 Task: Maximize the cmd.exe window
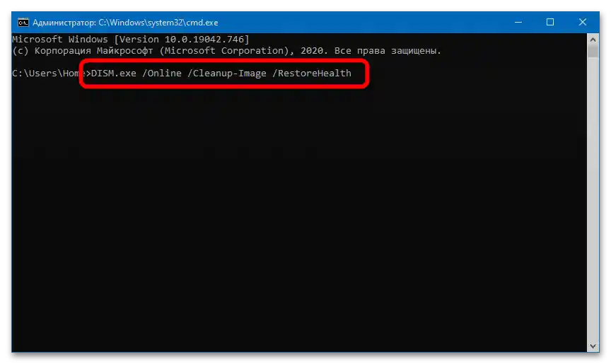pos(549,22)
